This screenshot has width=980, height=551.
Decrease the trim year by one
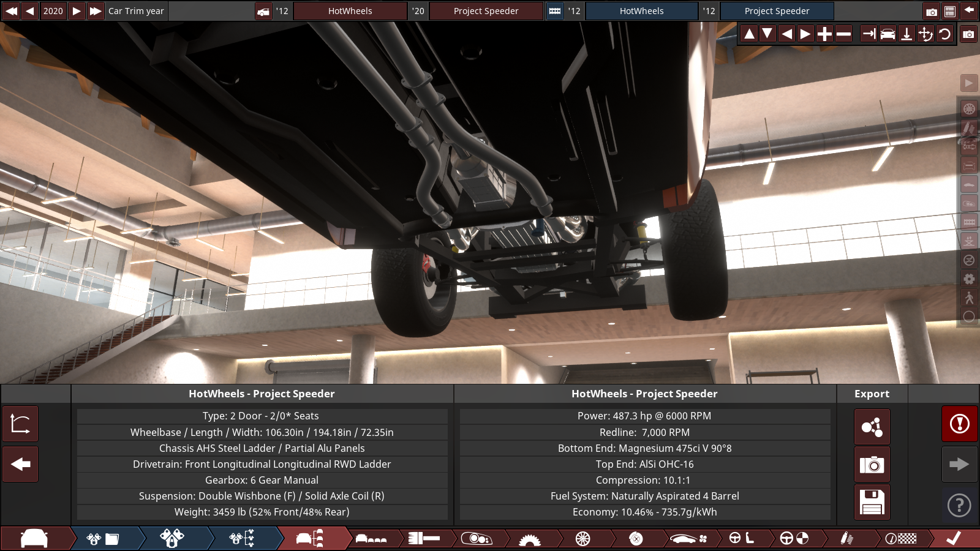(x=30, y=11)
